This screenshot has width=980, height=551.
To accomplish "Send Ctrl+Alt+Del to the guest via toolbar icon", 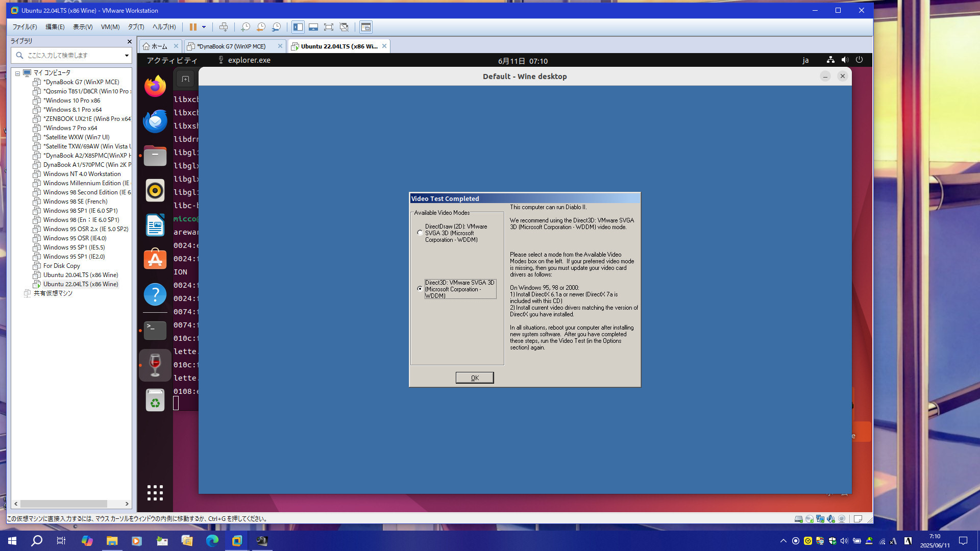I will click(224, 27).
